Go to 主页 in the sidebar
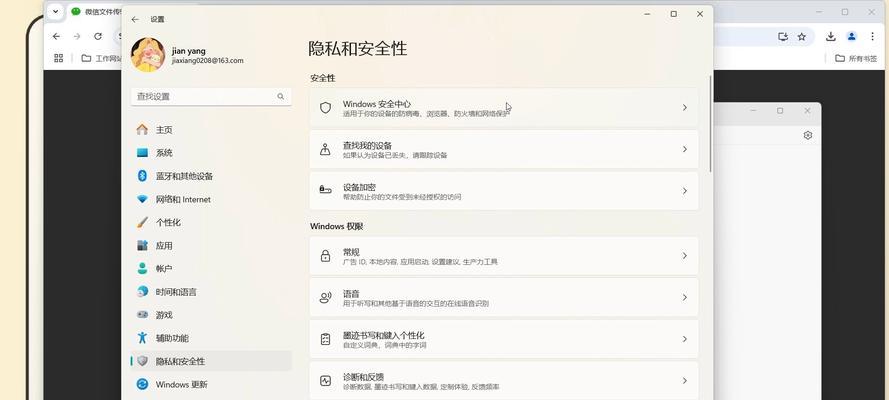Image resolution: width=889 pixels, height=400 pixels. 211,130
